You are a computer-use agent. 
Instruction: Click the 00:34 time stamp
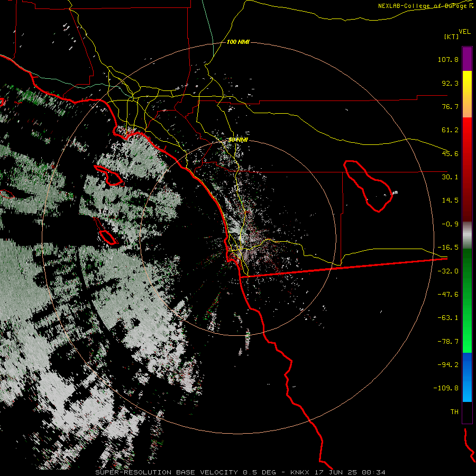point(373,472)
